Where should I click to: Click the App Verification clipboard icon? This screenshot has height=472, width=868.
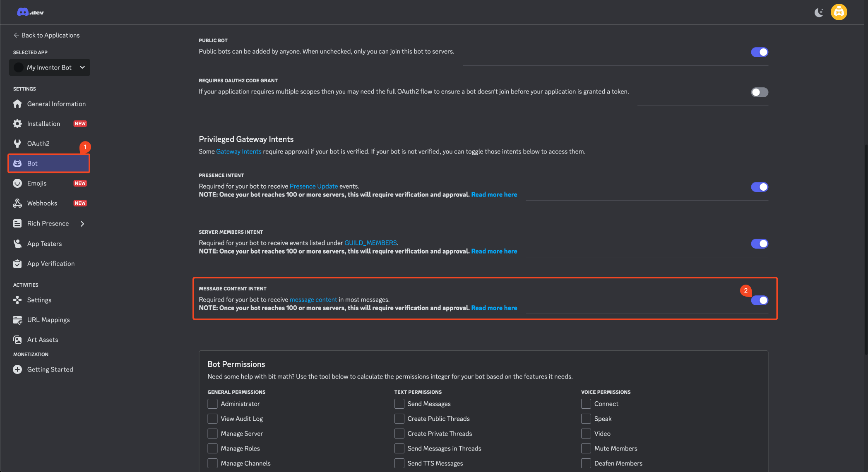coord(17,264)
